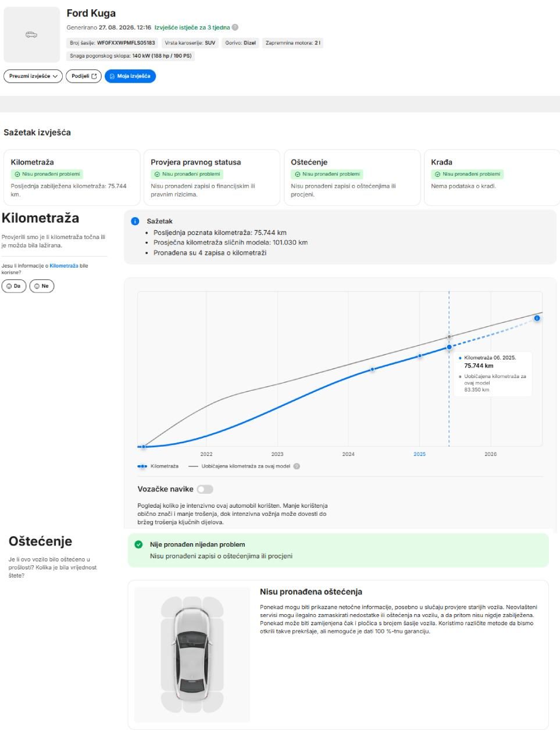560x745 pixels.
Task: Open the Preuzmi izvješće dropdown
Action: (33, 76)
